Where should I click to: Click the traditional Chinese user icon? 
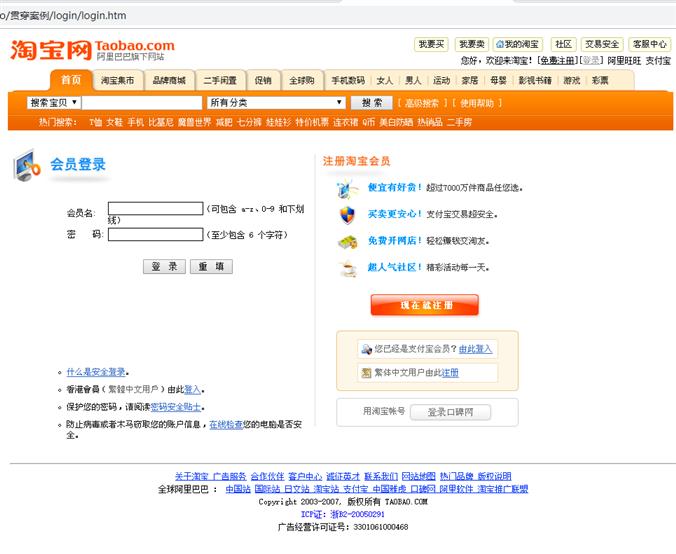[366, 373]
